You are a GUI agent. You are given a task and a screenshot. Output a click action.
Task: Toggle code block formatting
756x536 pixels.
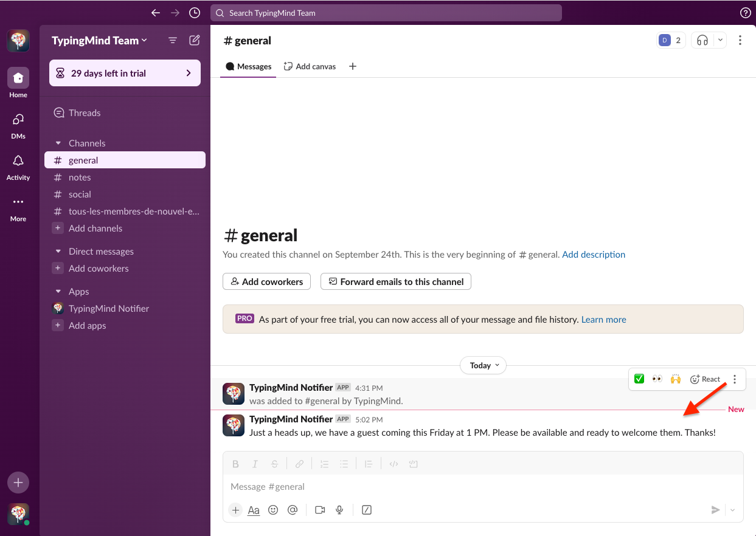(413, 464)
